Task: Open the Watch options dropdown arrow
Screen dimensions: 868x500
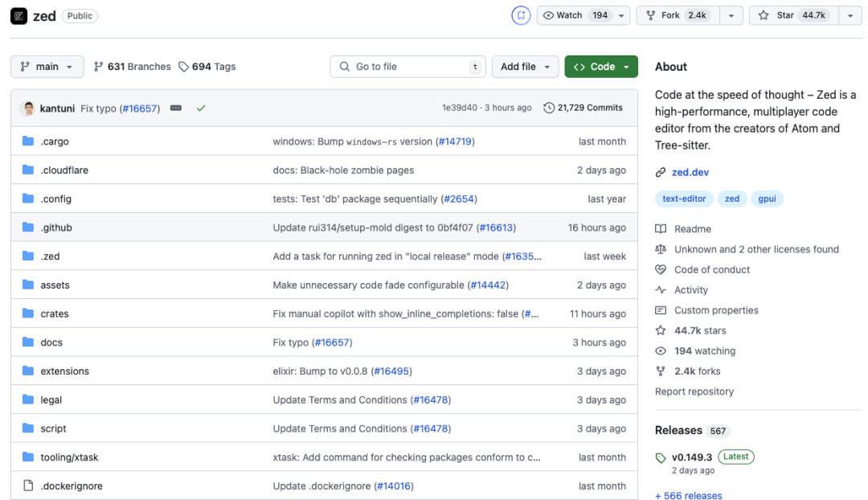Action: click(x=621, y=15)
